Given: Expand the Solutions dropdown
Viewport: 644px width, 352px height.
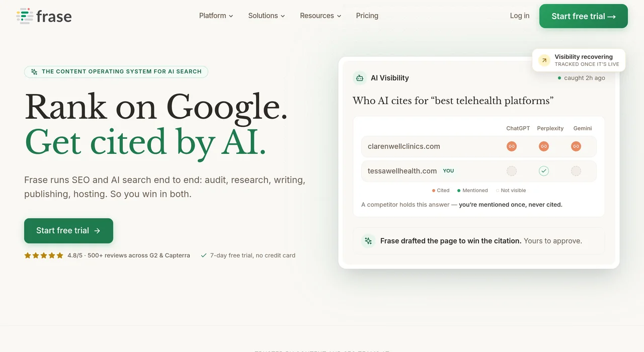Looking at the screenshot, I should coord(267,16).
